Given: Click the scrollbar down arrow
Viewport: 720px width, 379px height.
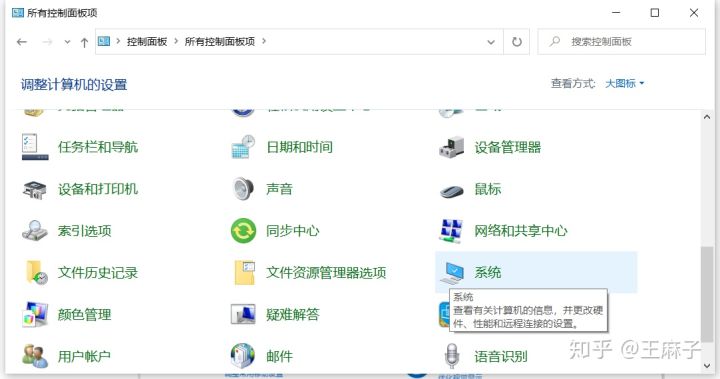Looking at the screenshot, I should pos(707,366).
